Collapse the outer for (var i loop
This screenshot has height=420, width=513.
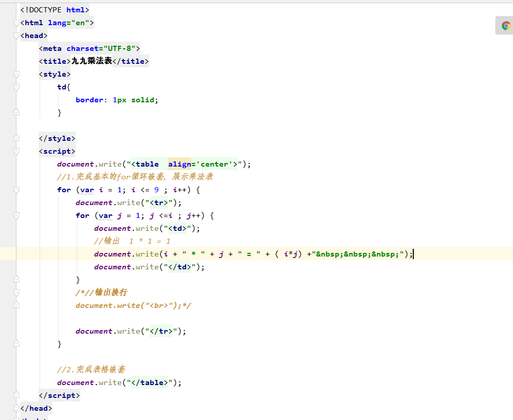(x=16, y=190)
